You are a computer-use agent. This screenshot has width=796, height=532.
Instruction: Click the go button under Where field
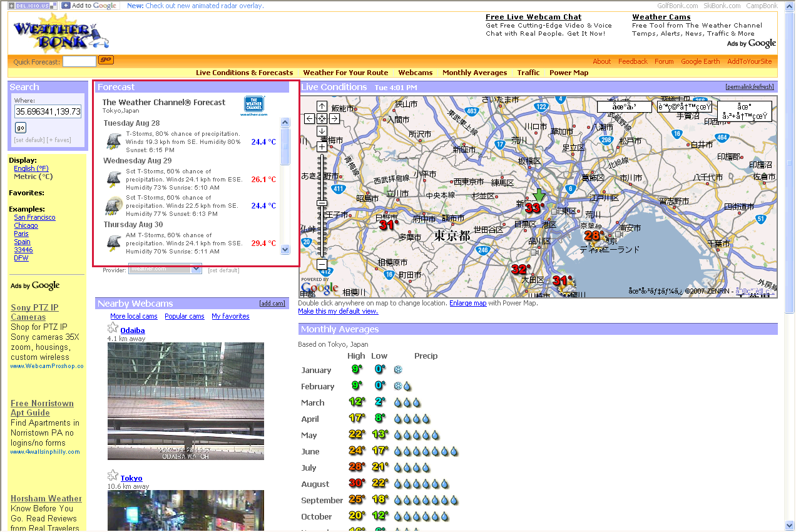click(x=21, y=128)
